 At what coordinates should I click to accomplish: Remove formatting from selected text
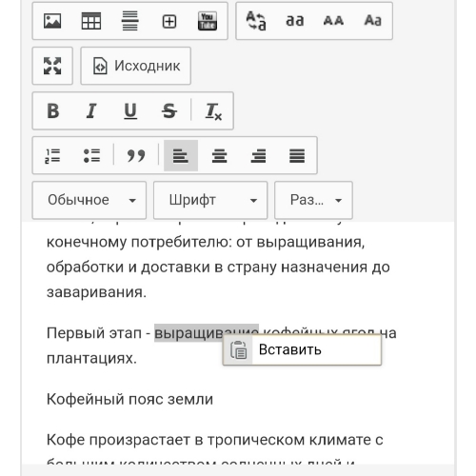click(x=213, y=111)
